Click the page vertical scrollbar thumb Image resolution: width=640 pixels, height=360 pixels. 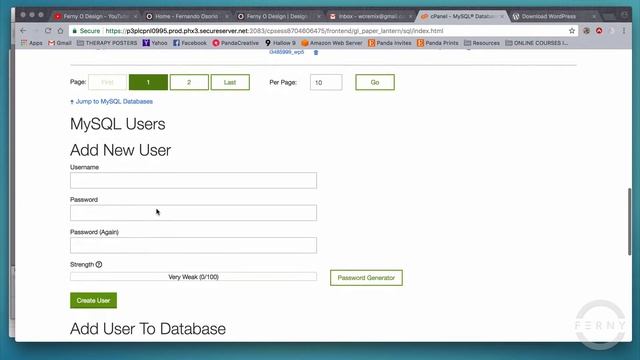pyautogui.click(x=629, y=222)
